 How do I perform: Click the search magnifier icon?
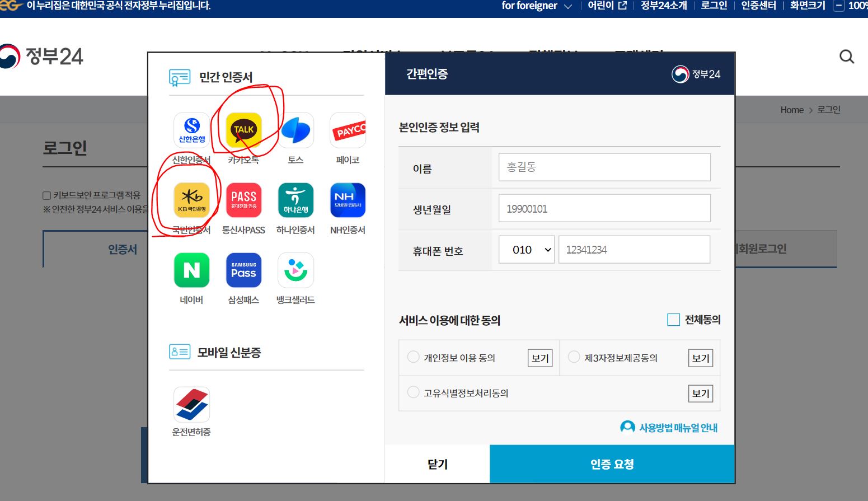847,57
